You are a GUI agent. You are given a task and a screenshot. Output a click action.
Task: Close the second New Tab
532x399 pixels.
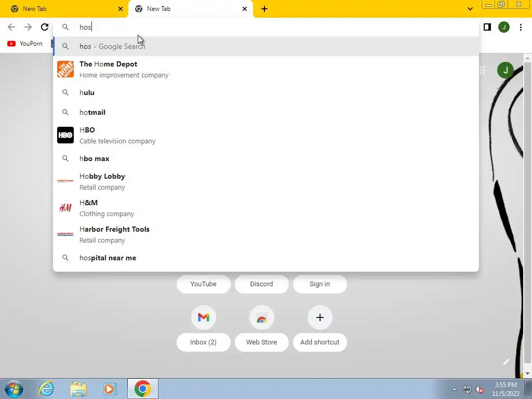(x=245, y=9)
